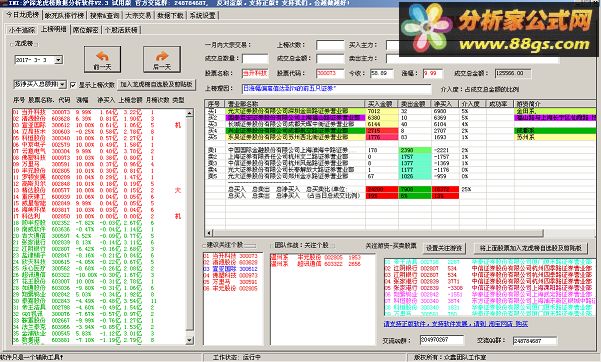Select 富宝国际 300612 in the suggested stocks list
This screenshot has height=362, width=601.
pyautogui.click(x=232, y=269)
